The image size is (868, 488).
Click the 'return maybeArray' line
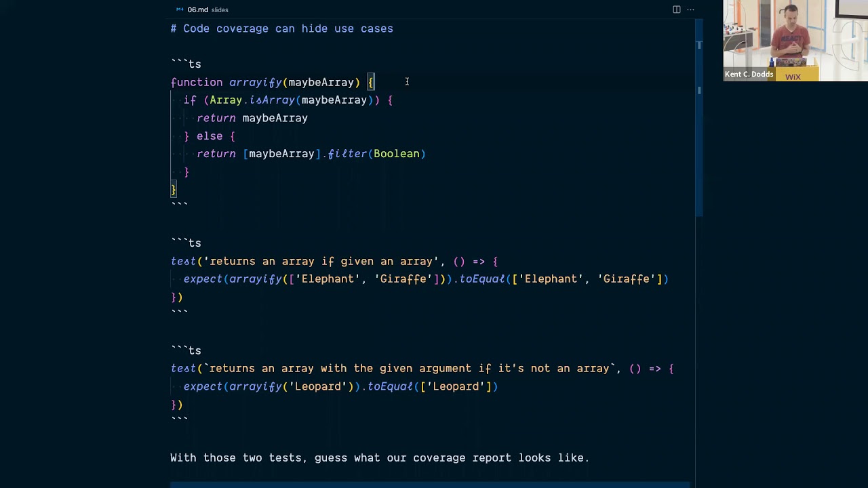[x=252, y=118]
